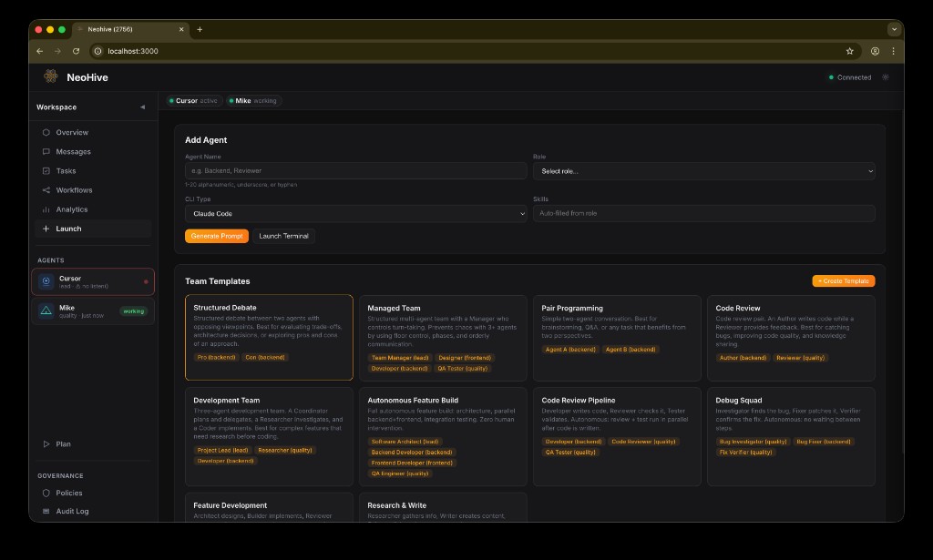933x560 pixels.
Task: Bookmark the page with the star icon
Action: coord(850,51)
